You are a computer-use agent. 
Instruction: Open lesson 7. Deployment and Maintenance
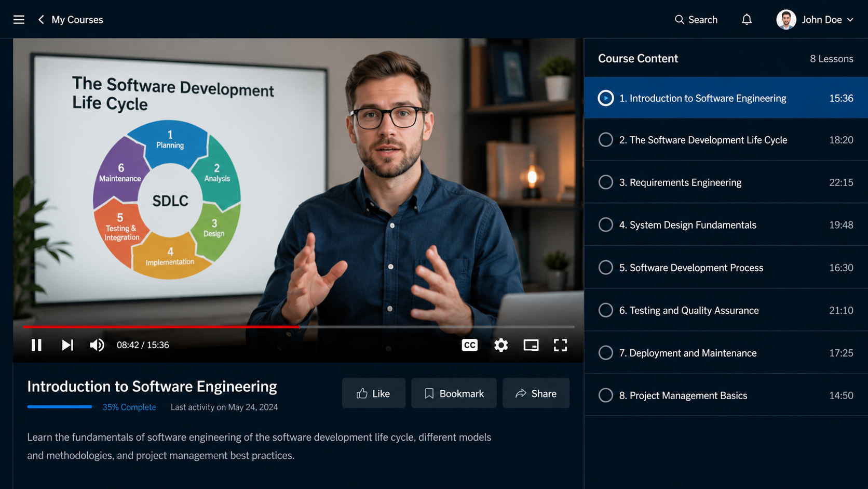pos(726,353)
